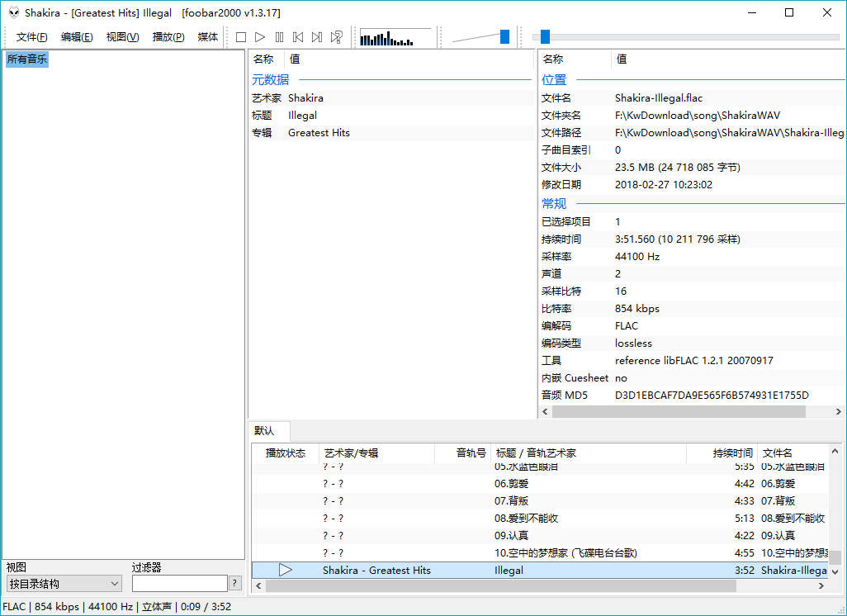The width and height of the screenshot is (847, 616).
Task: Click the 音频 MD5 hash value
Action: 712,395
